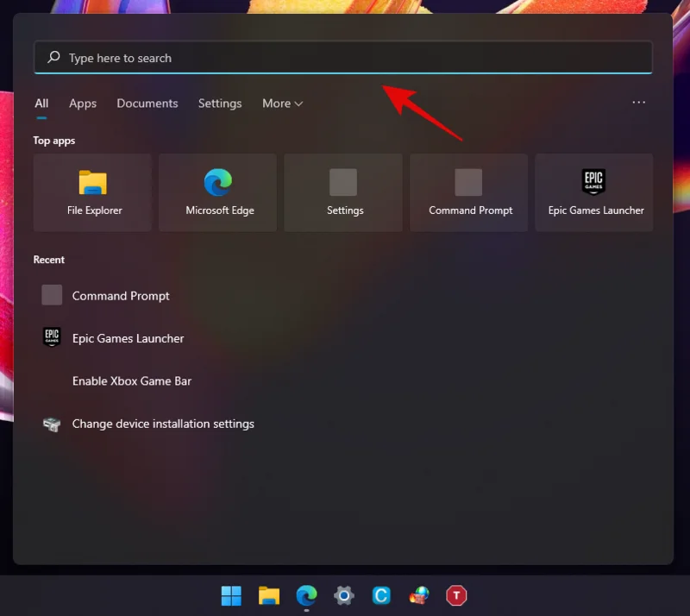
Task: Open the red T app on taskbar
Action: (x=456, y=596)
